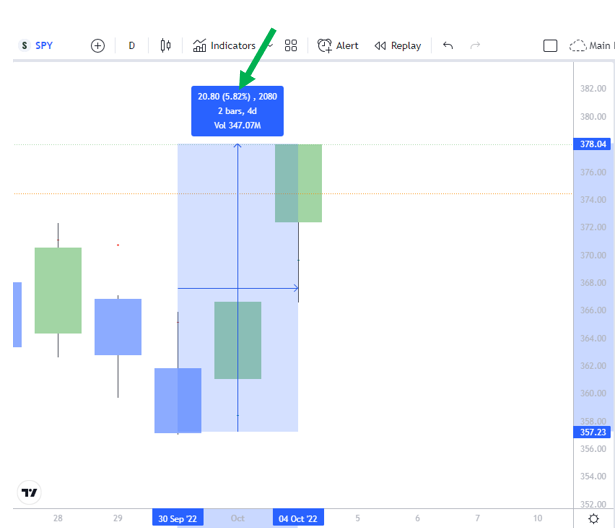
Task: Click the 370.00 price scale value
Action: click(x=593, y=255)
